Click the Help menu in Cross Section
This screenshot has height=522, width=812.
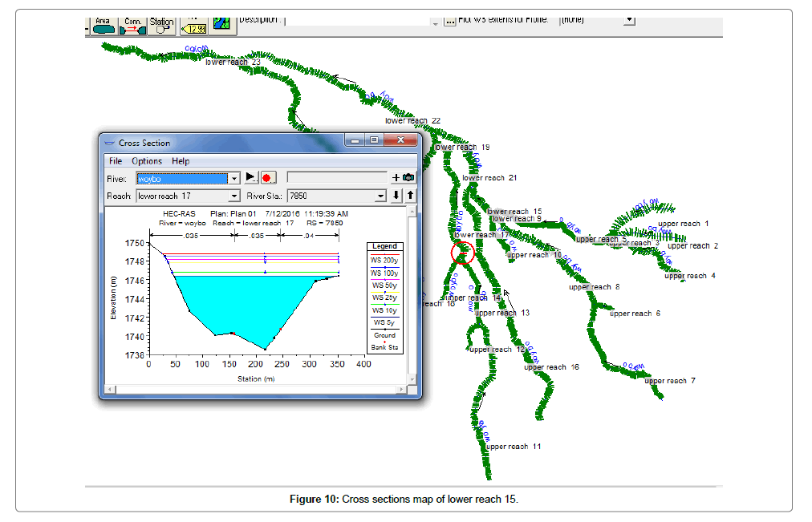(181, 161)
